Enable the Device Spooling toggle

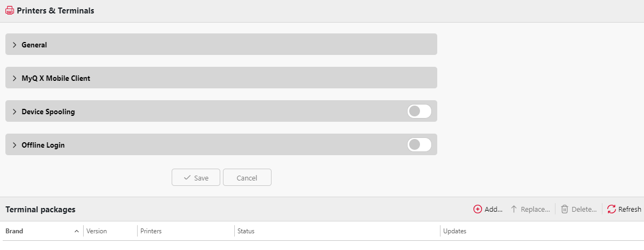[419, 111]
